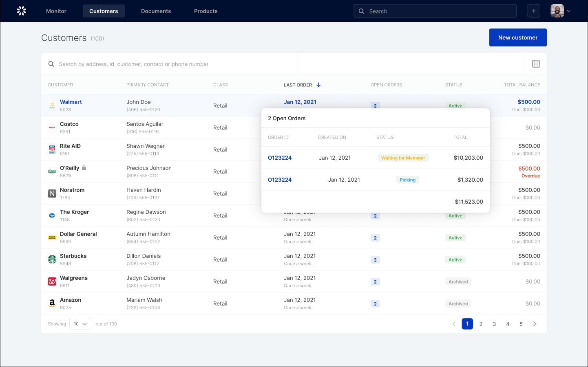Click the lock icon next to O'Reilly
This screenshot has height=367, width=588.
(83, 167)
